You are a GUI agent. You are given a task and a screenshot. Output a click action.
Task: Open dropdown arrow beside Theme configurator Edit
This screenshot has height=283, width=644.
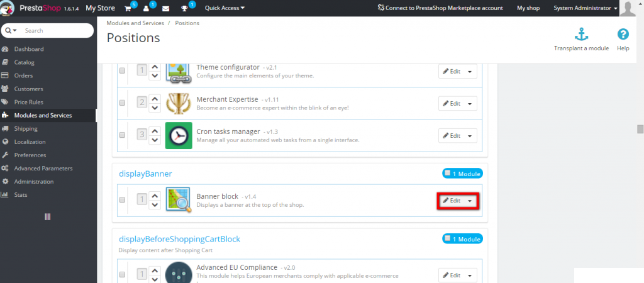point(470,71)
